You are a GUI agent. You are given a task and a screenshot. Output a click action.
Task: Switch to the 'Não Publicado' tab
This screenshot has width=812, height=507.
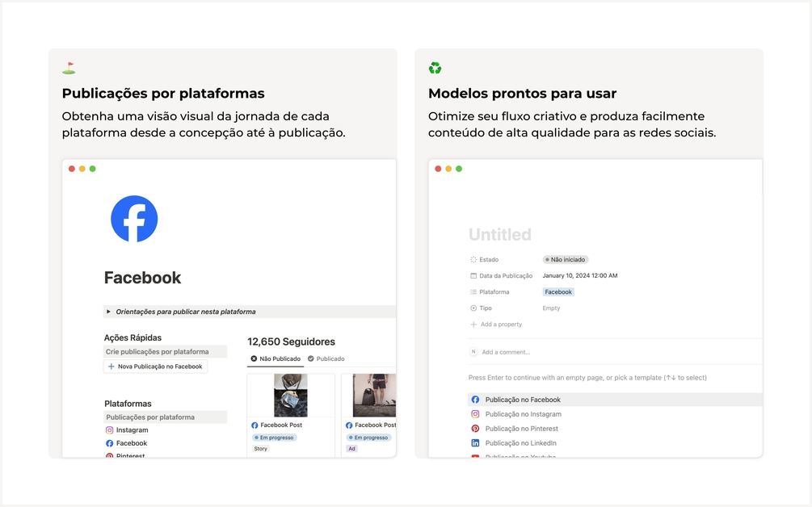[276, 358]
